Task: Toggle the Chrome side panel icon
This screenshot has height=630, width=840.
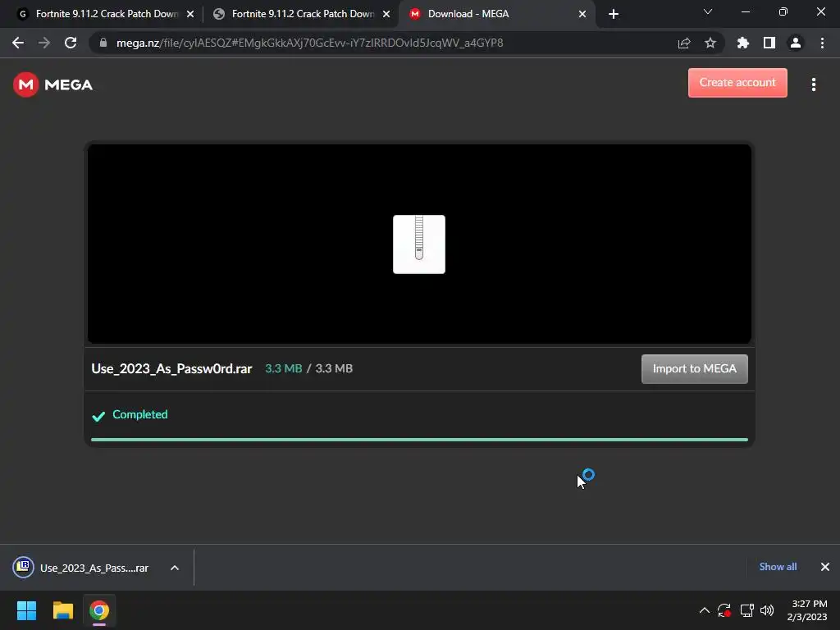Action: (x=769, y=43)
